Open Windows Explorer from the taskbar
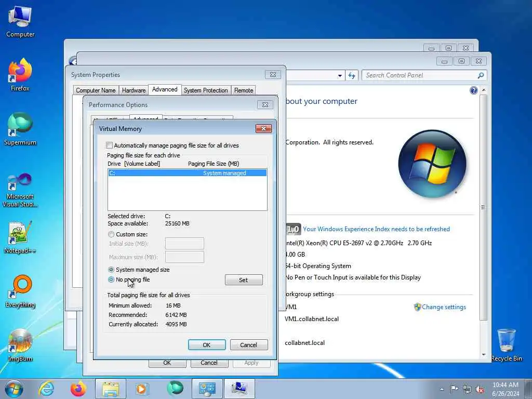This screenshot has width=532, height=399. tap(110, 389)
